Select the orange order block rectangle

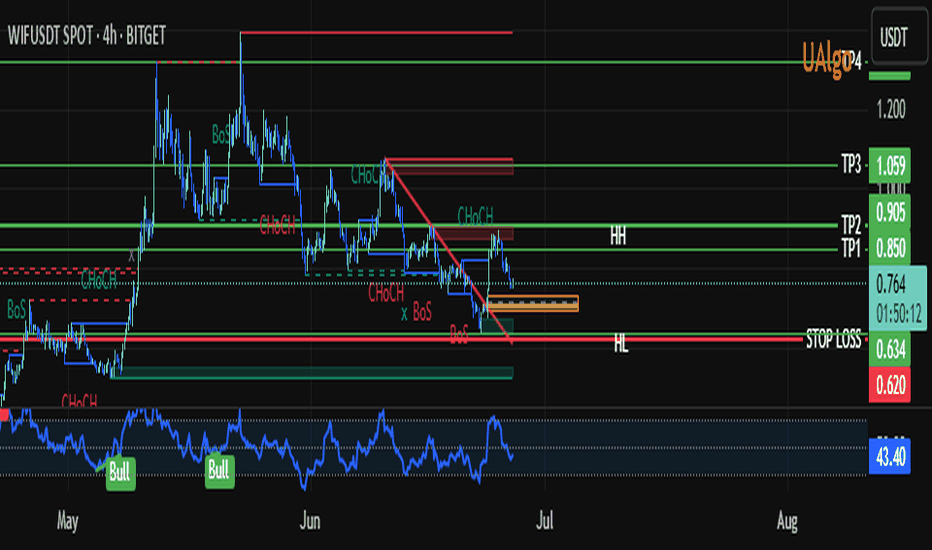click(x=533, y=303)
